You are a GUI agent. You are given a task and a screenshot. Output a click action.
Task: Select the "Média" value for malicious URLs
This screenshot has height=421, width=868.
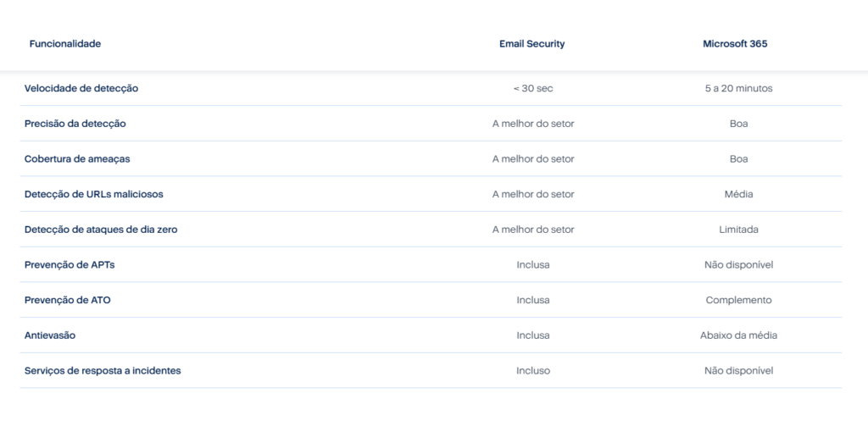(x=738, y=194)
